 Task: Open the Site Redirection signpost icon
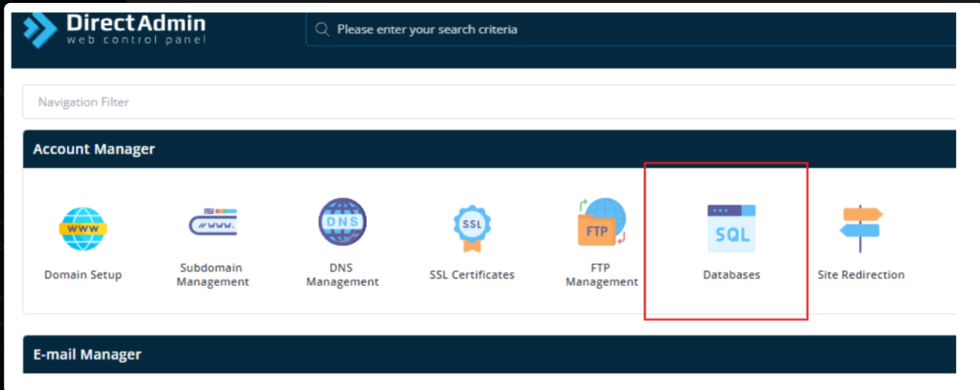click(x=860, y=227)
